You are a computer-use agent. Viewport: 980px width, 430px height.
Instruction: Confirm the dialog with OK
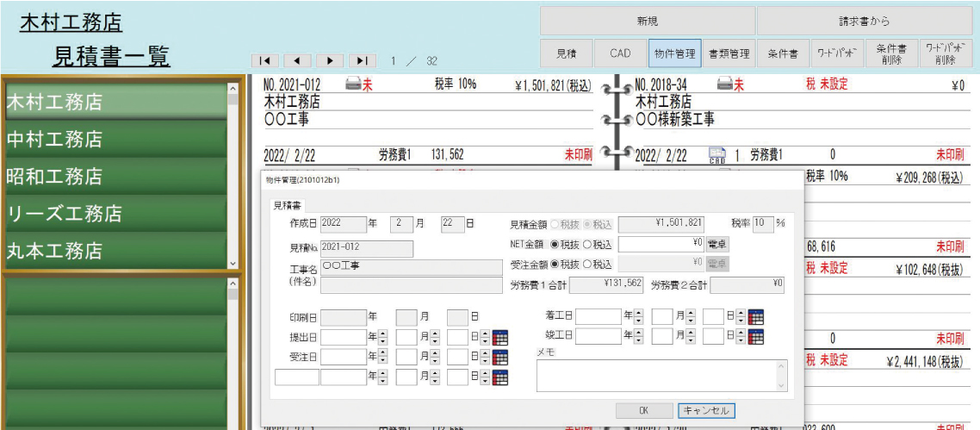coord(644,411)
